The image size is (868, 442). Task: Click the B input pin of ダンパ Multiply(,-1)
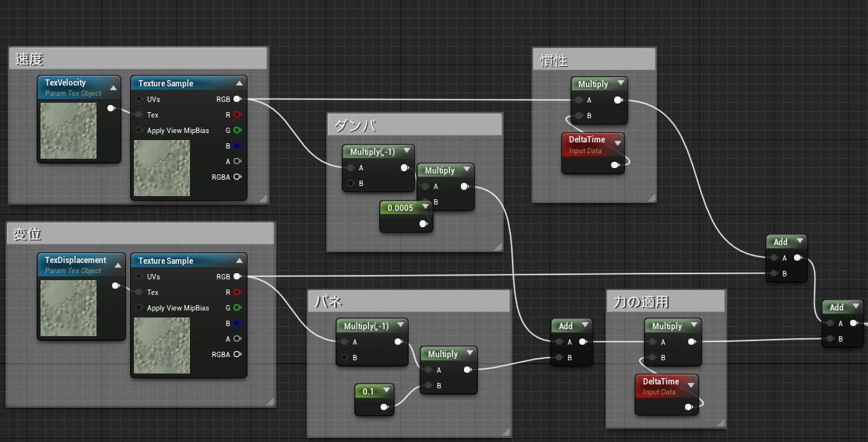(x=350, y=183)
